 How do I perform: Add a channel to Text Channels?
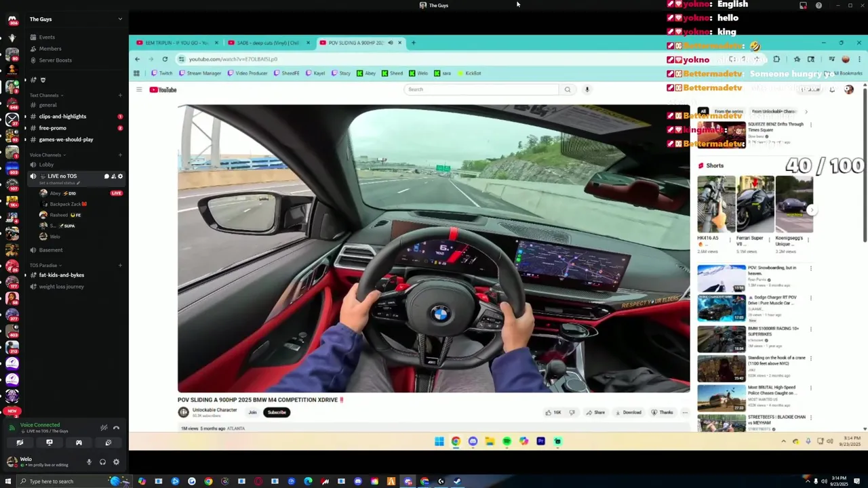(x=121, y=96)
